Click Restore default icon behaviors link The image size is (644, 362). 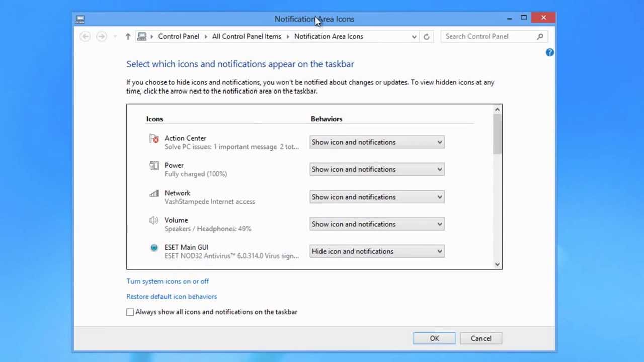click(172, 297)
